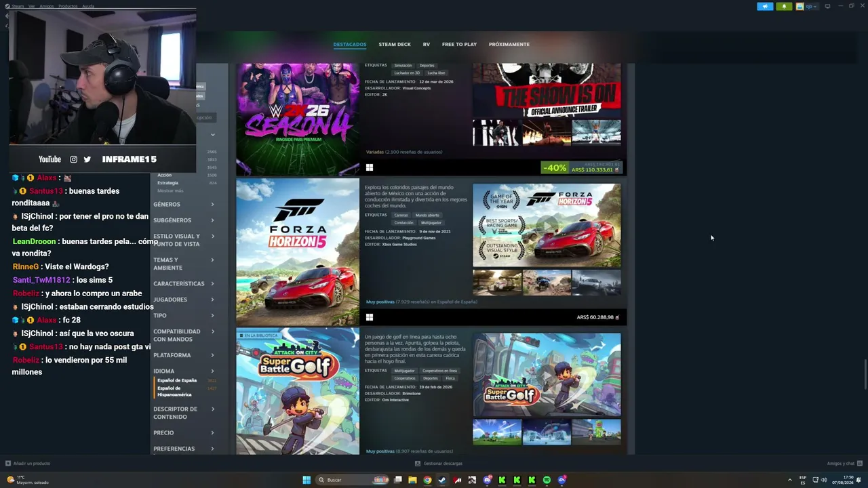Click the taskbar volume speaker icon

pyautogui.click(x=824, y=480)
